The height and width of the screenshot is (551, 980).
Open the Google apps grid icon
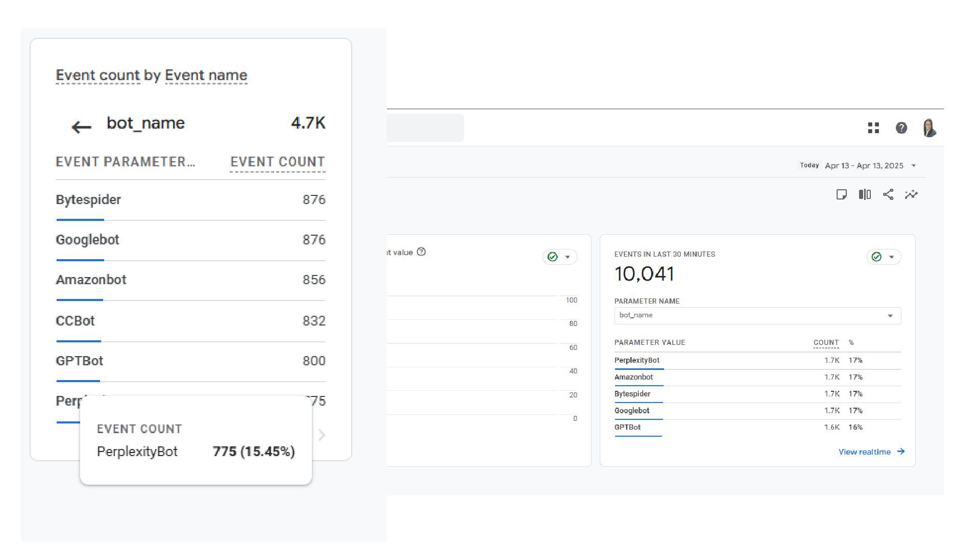873,128
